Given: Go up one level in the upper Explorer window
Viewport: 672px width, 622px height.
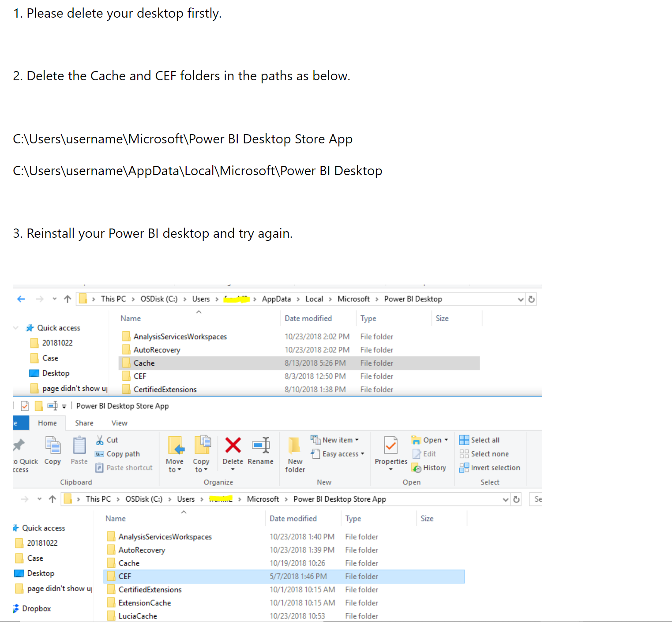Looking at the screenshot, I should tap(68, 299).
